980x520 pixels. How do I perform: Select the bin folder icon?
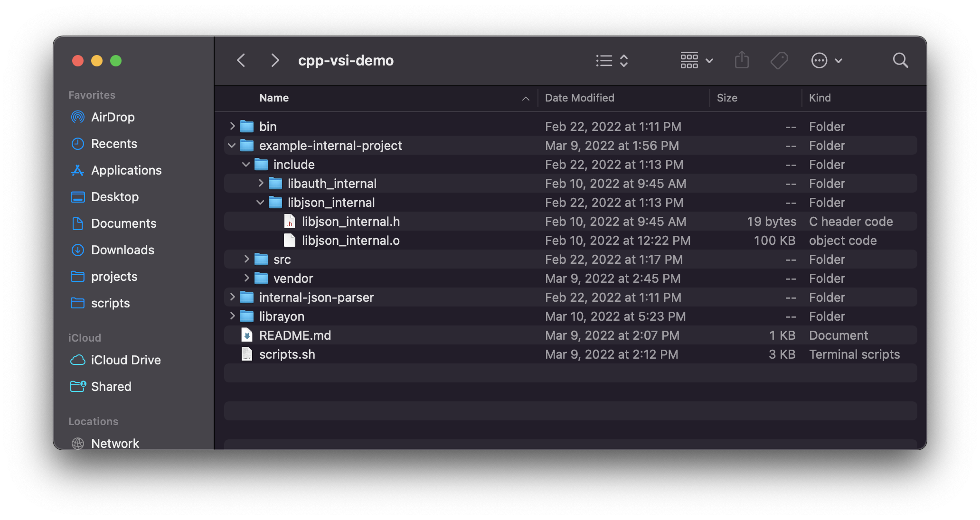point(247,126)
